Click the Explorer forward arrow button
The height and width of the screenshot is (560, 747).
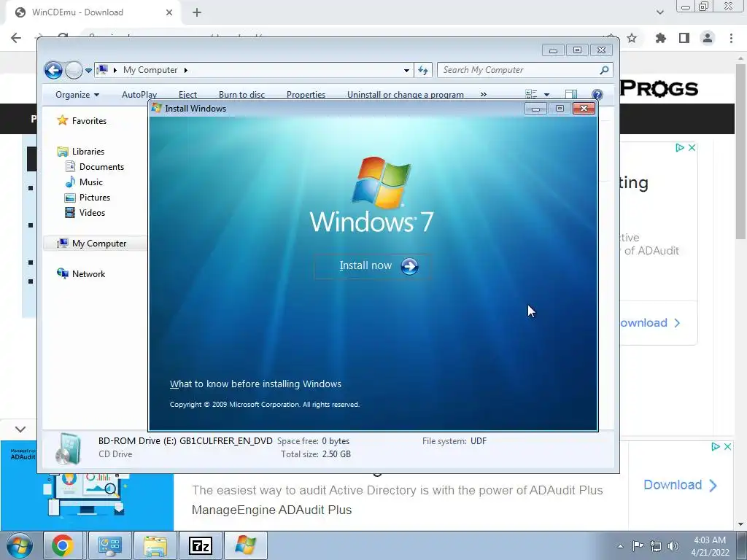[74, 71]
